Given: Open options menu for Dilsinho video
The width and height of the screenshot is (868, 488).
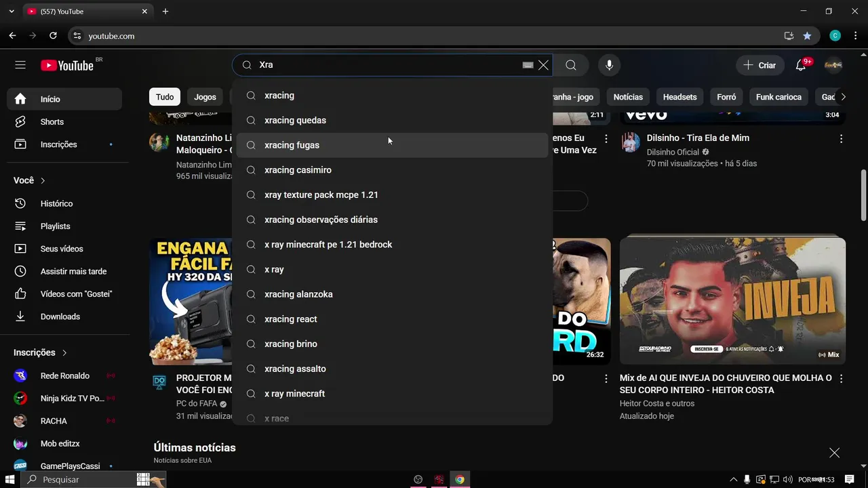Looking at the screenshot, I should point(841,138).
